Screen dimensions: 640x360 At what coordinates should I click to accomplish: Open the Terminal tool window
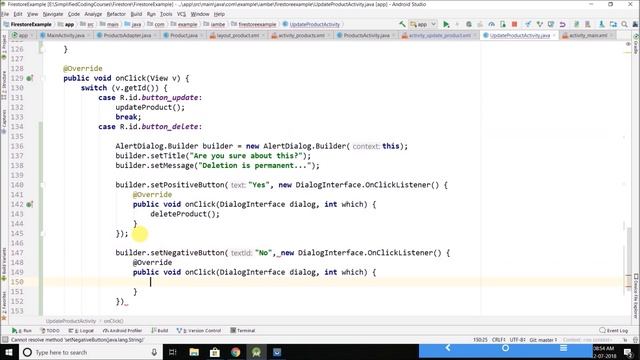(x=243, y=331)
